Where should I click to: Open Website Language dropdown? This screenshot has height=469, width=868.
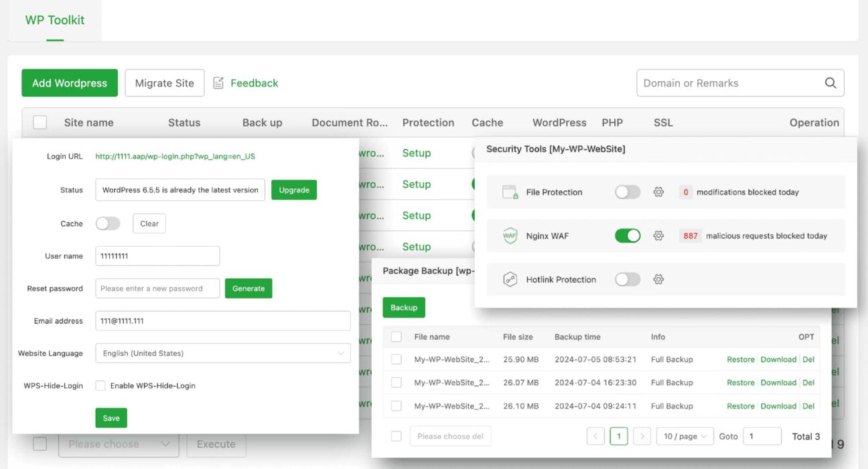click(x=223, y=353)
